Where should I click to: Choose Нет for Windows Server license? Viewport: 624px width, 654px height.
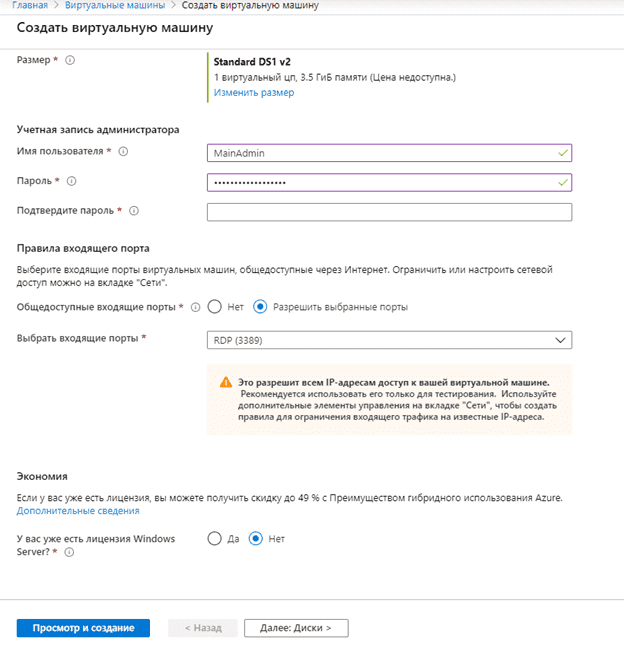click(256, 538)
